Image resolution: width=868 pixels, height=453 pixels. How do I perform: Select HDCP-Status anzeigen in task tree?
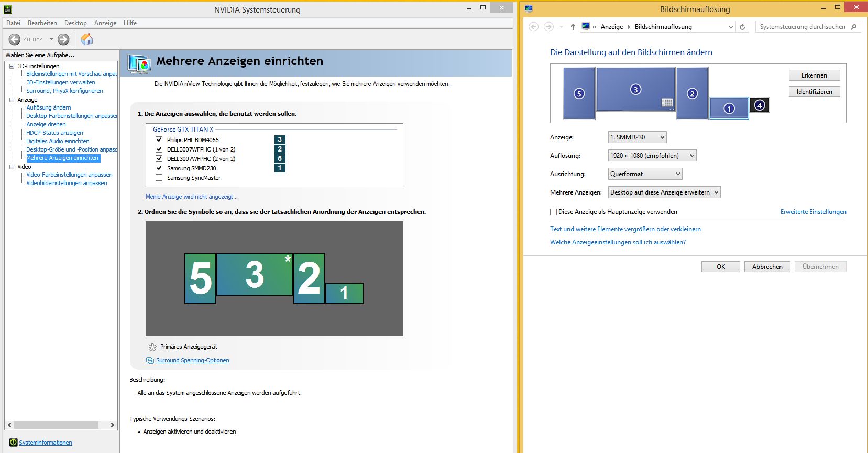point(54,133)
